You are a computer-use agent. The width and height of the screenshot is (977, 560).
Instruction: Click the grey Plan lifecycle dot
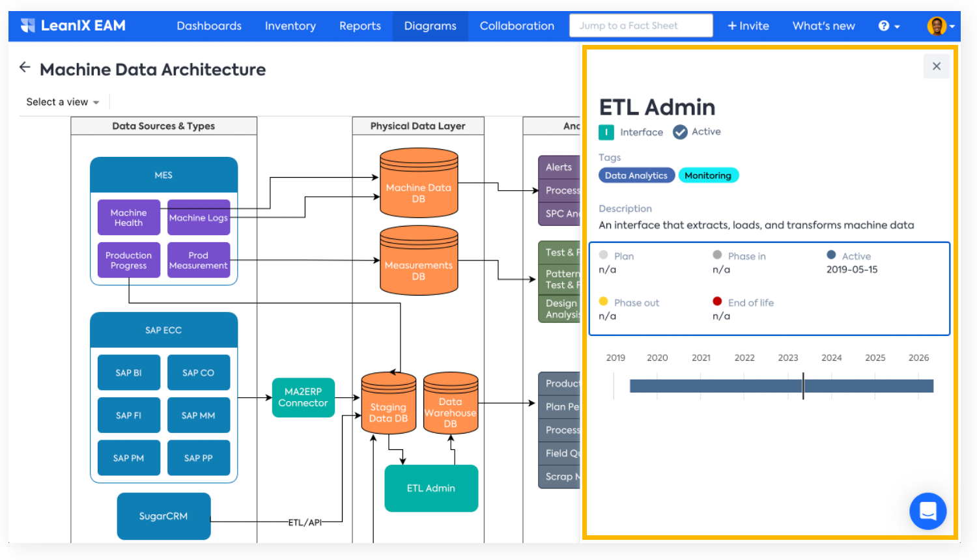[x=603, y=255]
